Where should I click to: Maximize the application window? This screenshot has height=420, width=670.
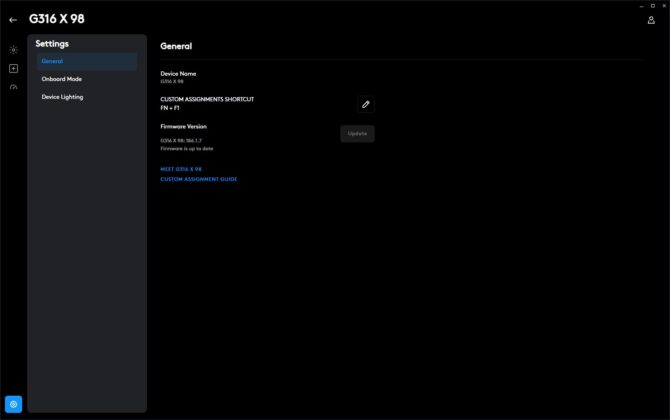pyautogui.click(x=653, y=6)
